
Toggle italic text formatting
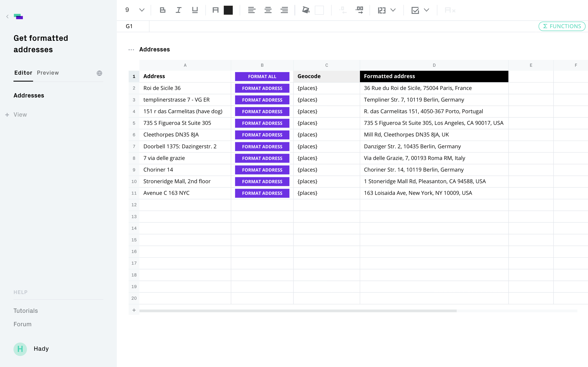[179, 10]
